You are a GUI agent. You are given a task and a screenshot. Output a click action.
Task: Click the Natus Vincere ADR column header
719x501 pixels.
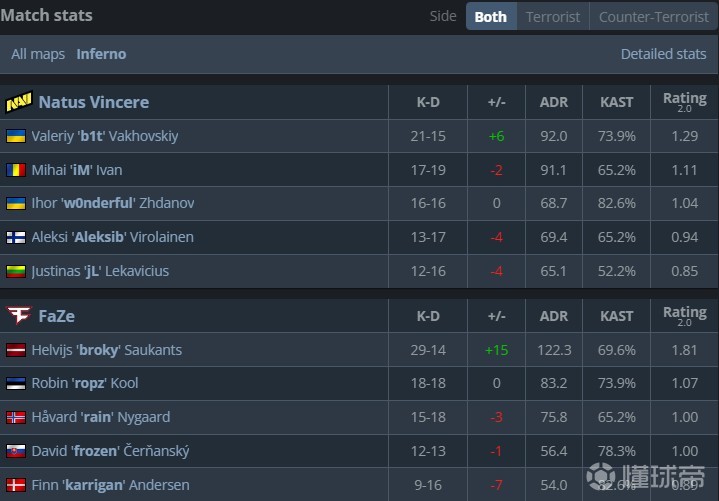tap(553, 102)
